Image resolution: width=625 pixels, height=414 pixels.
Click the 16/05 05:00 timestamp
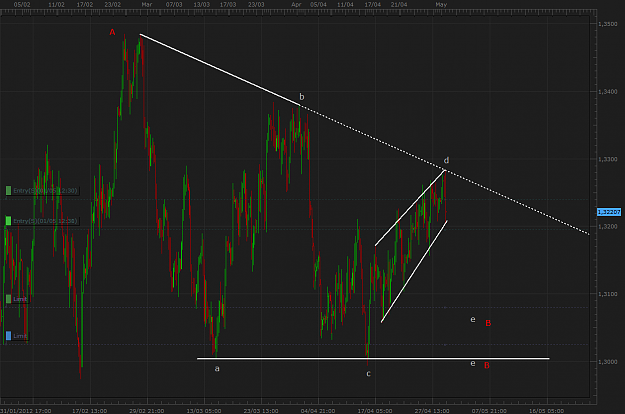[546, 410]
